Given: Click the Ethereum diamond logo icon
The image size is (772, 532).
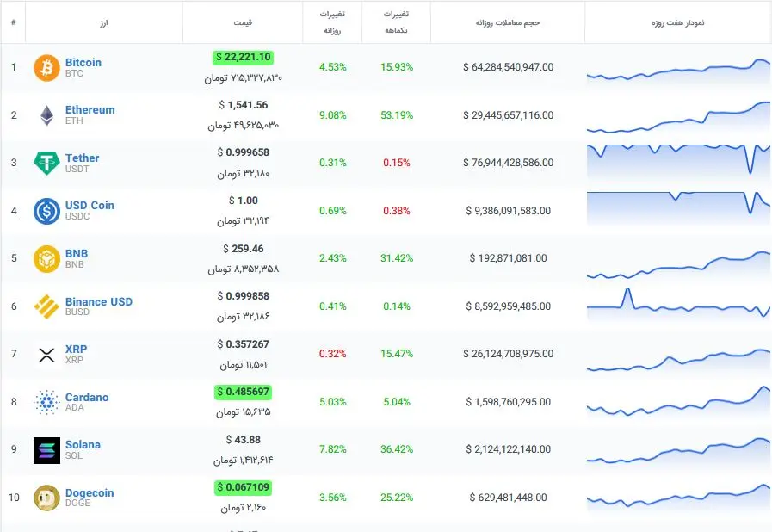Looking at the screenshot, I should 46,115.
